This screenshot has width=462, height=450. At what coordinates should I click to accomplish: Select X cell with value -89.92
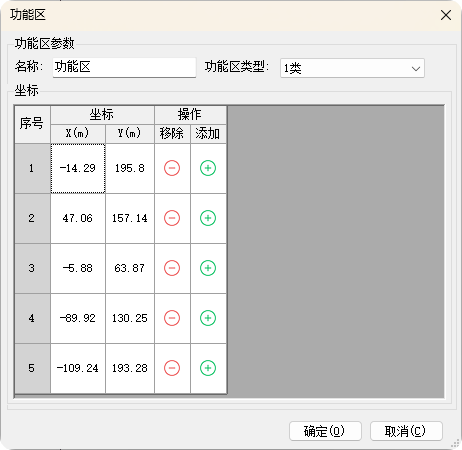coord(78,318)
